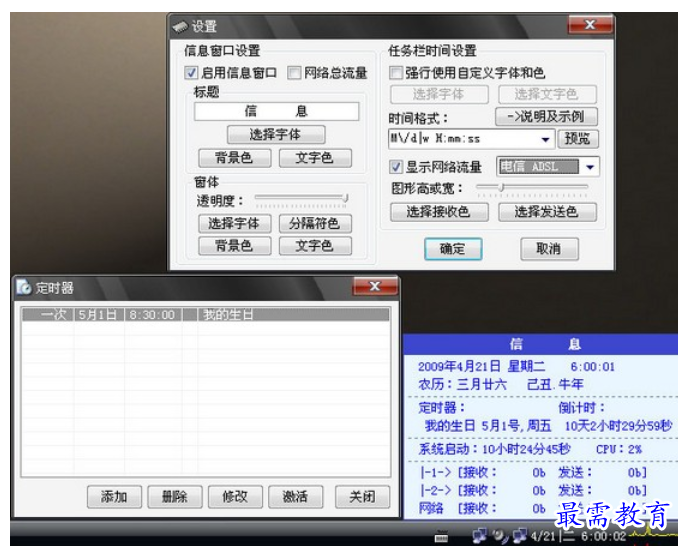This screenshot has width=678, height=546.
Task: Close the 设置 dialog window
Action: [x=590, y=25]
